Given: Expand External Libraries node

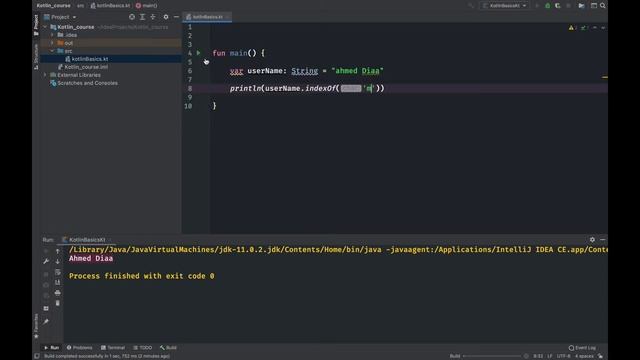Looking at the screenshot, I should [45, 75].
